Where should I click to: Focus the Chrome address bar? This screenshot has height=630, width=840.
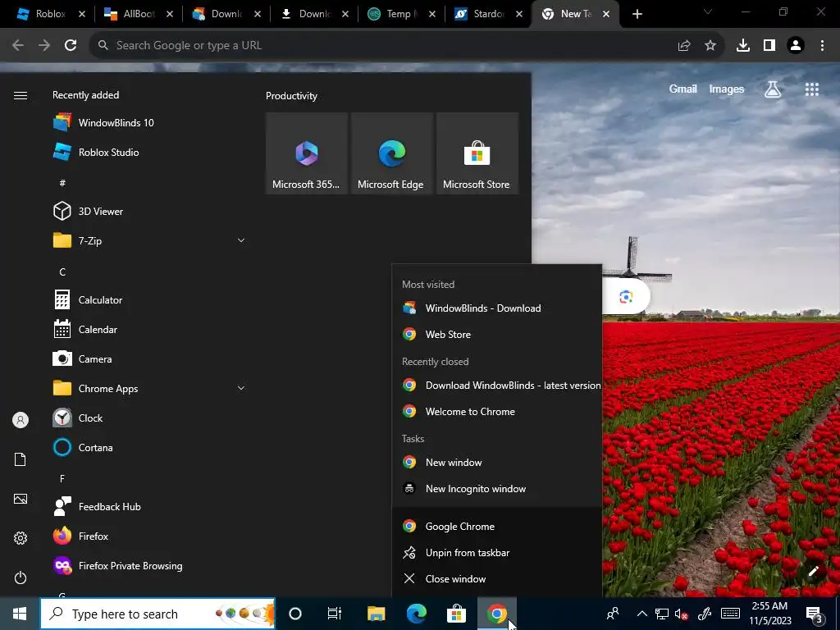tap(386, 46)
